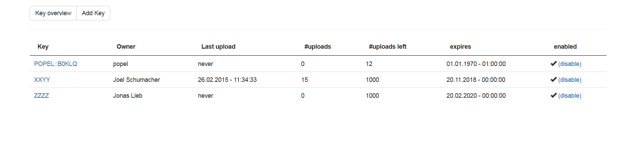Disable the XXYY key
Viewport: 644px width, 153px height.
(570, 80)
